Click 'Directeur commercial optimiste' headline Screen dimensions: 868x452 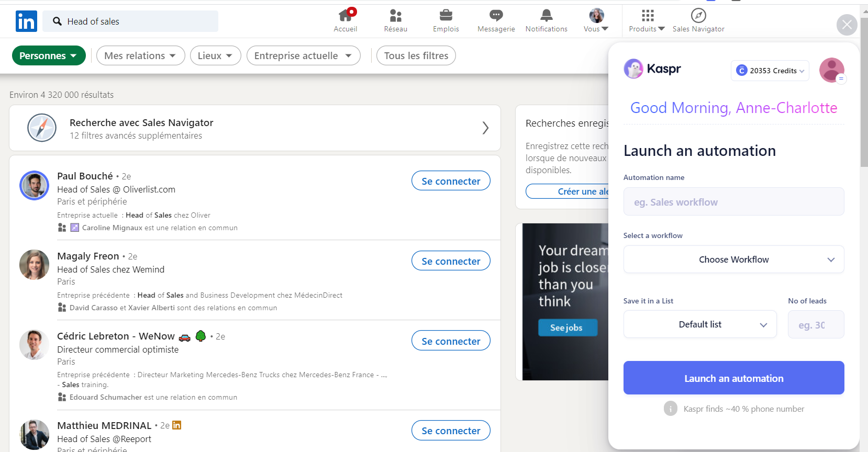pyautogui.click(x=118, y=349)
